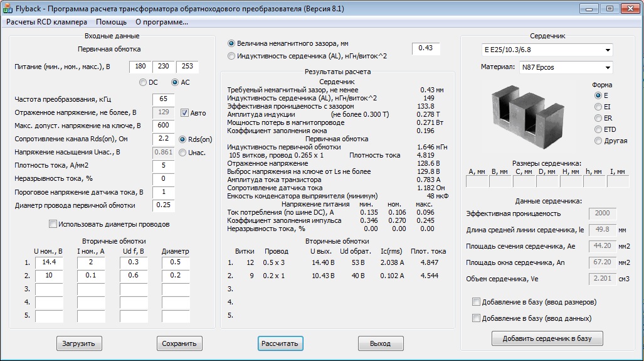Select the DC power supply radio button
The width and height of the screenshot is (644, 361).
[x=142, y=82]
